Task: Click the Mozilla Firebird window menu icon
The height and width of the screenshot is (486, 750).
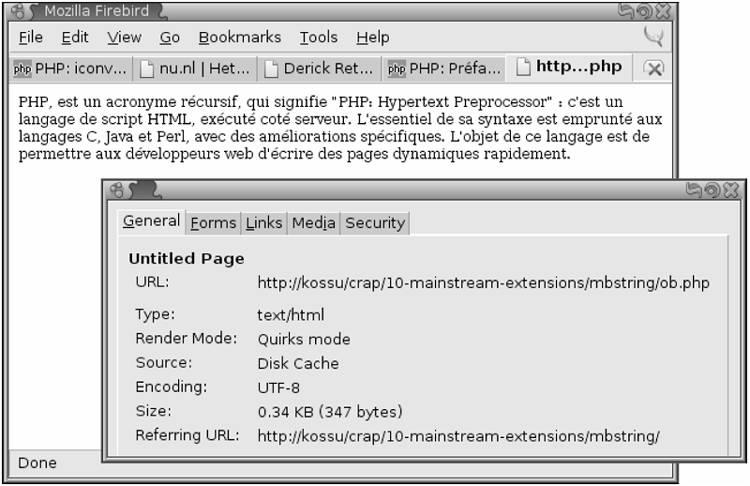Action: (18, 11)
